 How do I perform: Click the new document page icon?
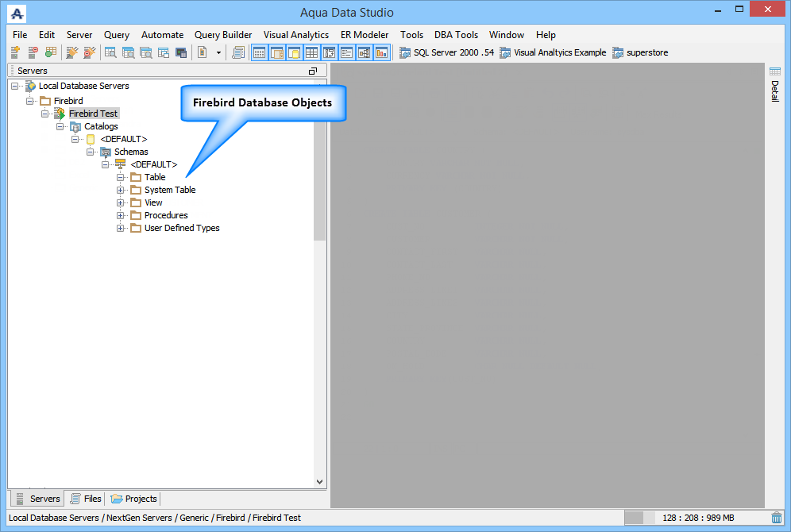point(203,52)
